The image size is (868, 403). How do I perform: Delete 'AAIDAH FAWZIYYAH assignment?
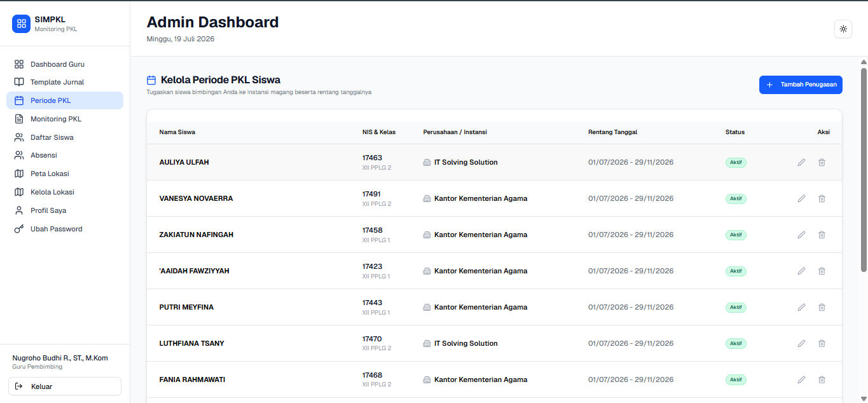[x=822, y=271]
